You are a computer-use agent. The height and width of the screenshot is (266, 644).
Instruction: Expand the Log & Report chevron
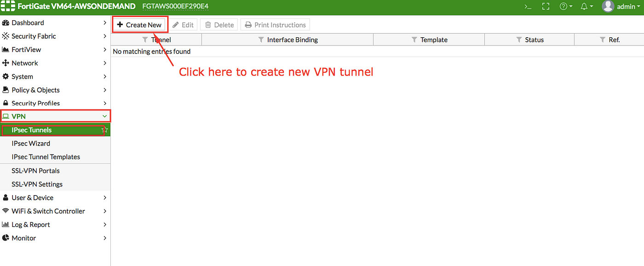105,225
